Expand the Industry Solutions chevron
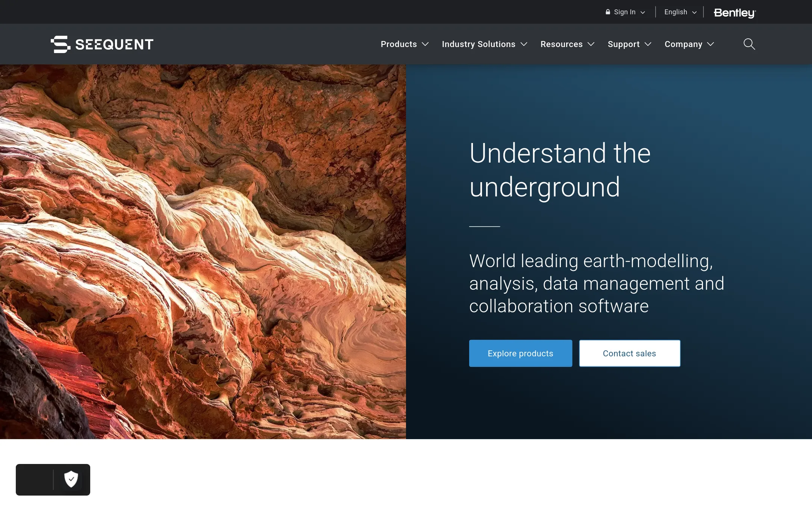Screen dimensions: 812x508 point(524,44)
